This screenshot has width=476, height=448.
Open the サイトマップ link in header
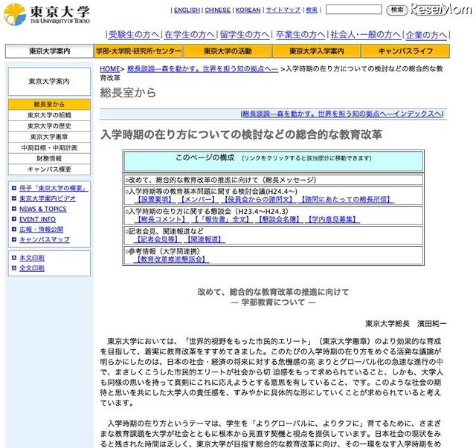pyautogui.click(x=283, y=10)
